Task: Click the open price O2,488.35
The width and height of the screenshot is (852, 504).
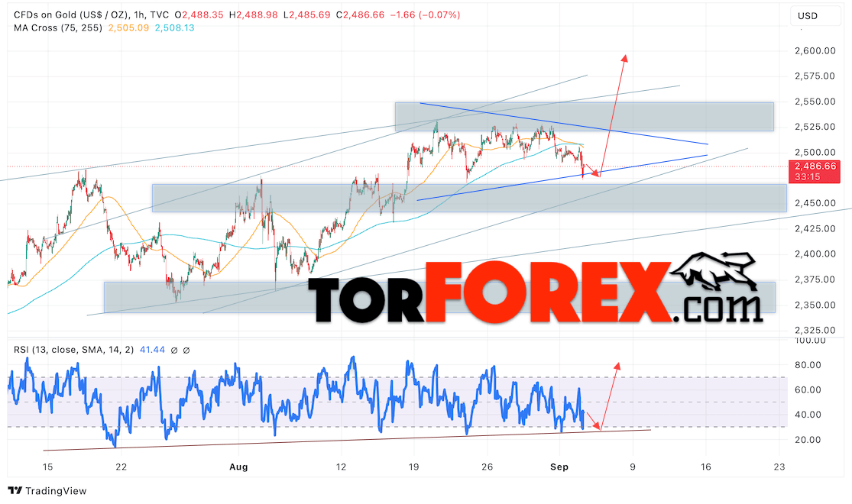Action: pos(199,15)
